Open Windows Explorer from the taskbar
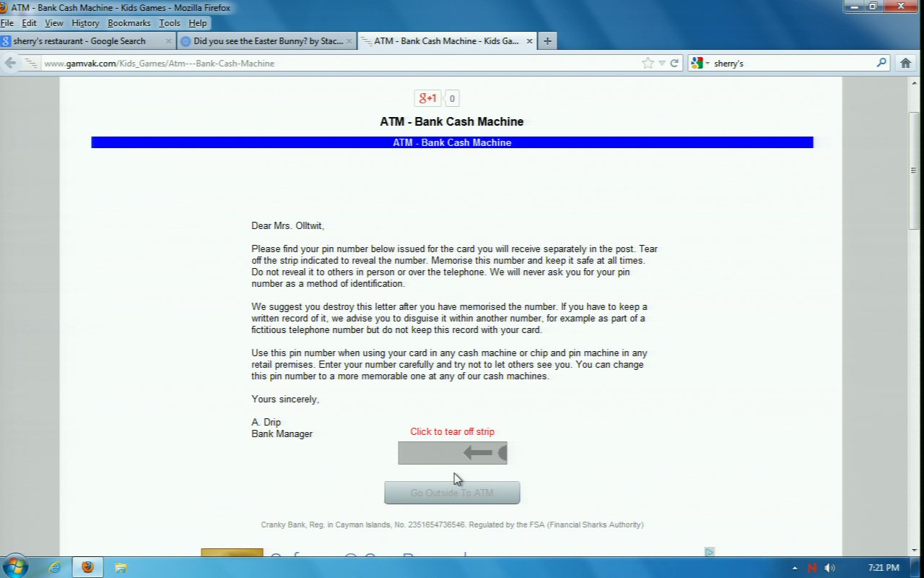Image resolution: width=924 pixels, height=578 pixels. [x=121, y=567]
